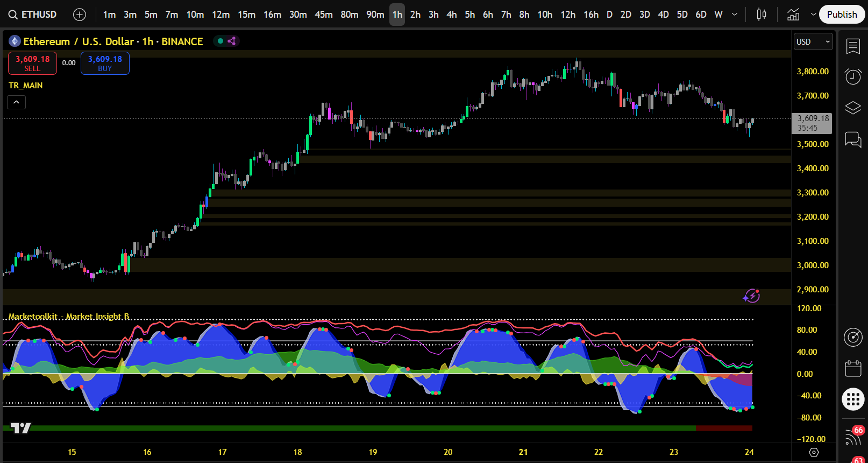Select the 2h interval
Image resolution: width=868 pixels, height=463 pixels.
tap(415, 15)
